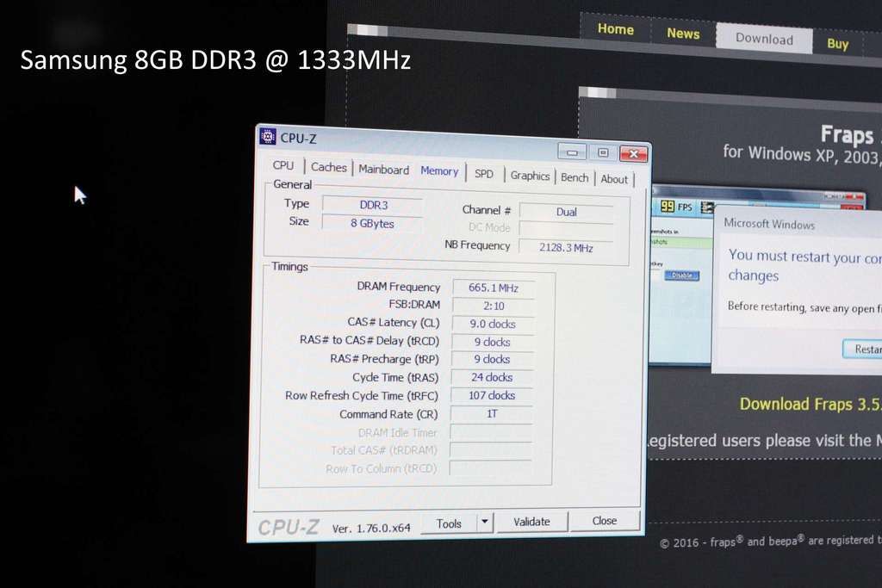882x588 pixels.
Task: Open the Graphics tab
Action: coord(530,176)
